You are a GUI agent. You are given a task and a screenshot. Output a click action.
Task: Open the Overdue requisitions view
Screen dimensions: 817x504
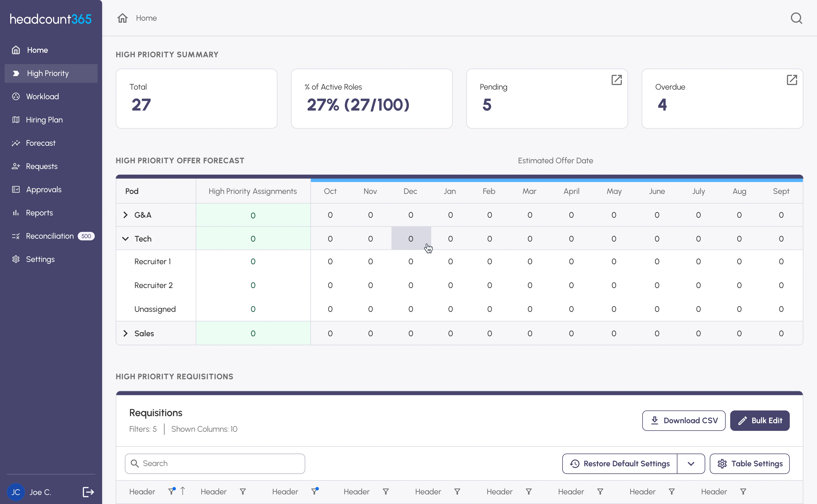pyautogui.click(x=792, y=80)
